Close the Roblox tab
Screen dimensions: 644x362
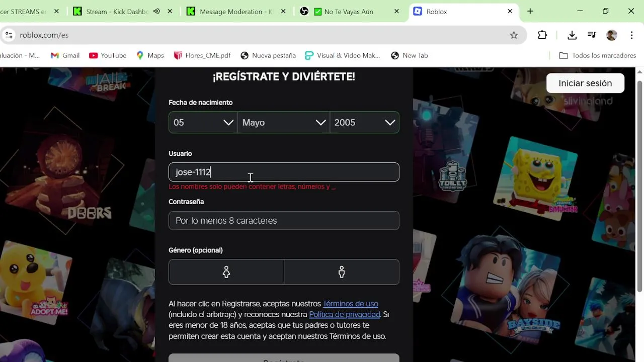click(x=510, y=11)
